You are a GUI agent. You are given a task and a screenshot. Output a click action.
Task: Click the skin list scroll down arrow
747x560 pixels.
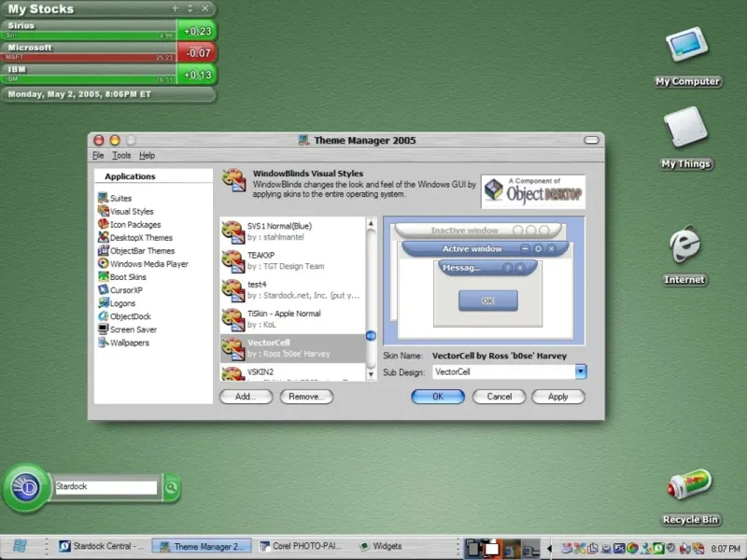371,374
